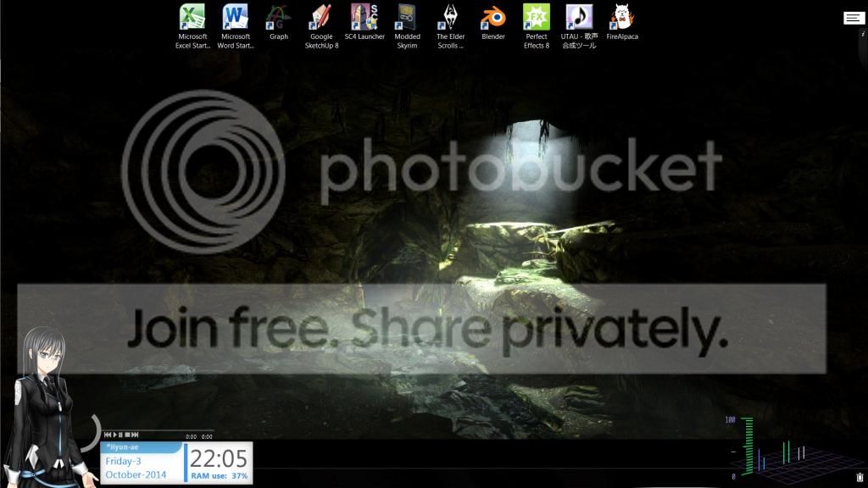Start Modded Skyrim shortcut
The height and width of the screenshot is (488, 868).
(x=407, y=26)
